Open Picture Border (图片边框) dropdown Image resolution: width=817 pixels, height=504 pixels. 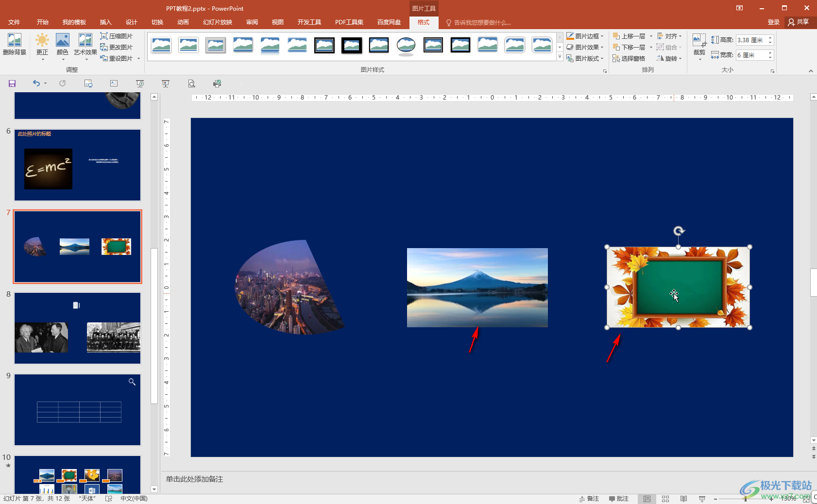585,36
